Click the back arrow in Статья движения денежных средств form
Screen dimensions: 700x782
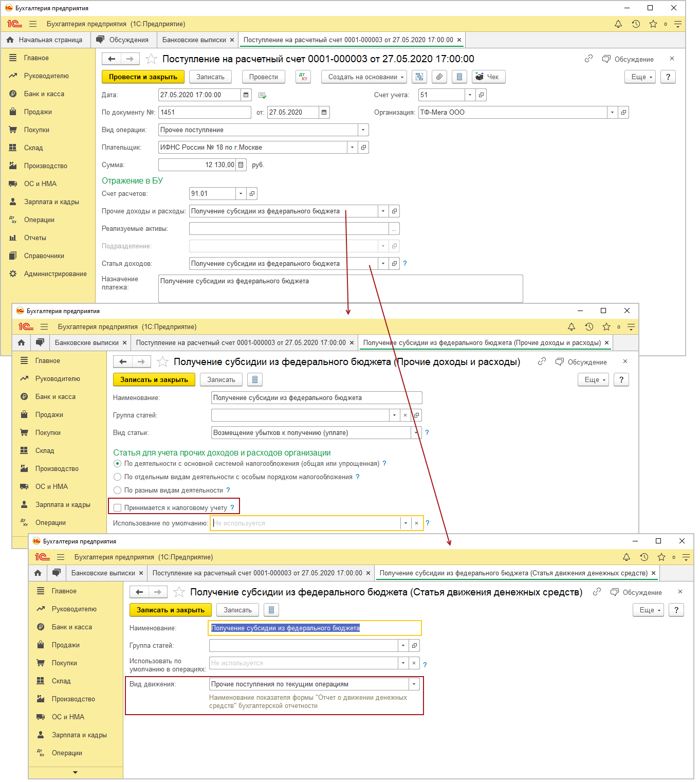(139, 592)
